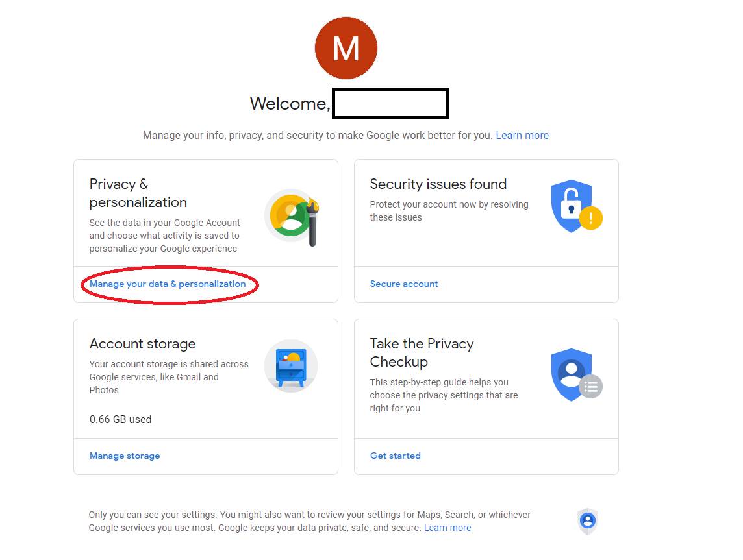This screenshot has height=560, width=743.
Task: Click the 0.66 GB used storage text
Action: [x=120, y=419]
